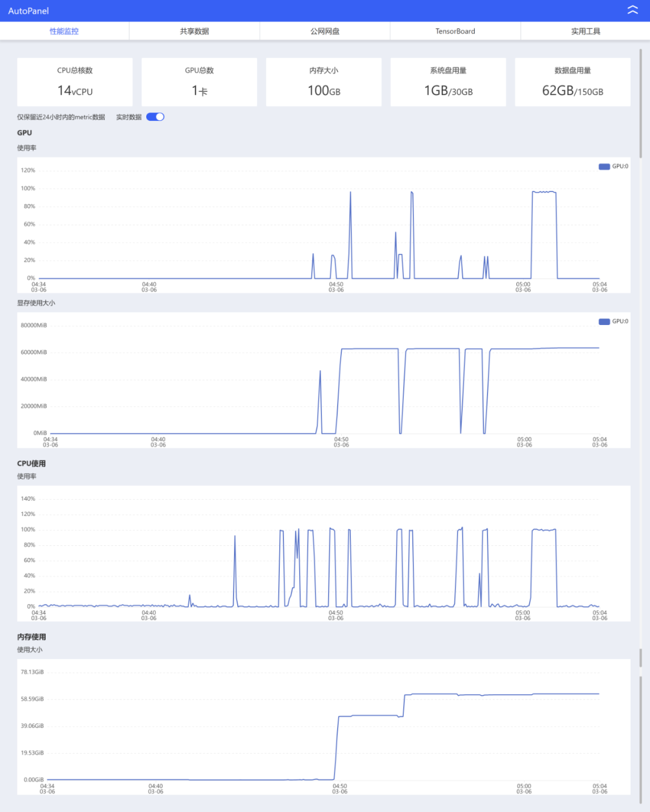The image size is (650, 812).
Task: Click the CPU使用 section heading
Action: tap(31, 463)
